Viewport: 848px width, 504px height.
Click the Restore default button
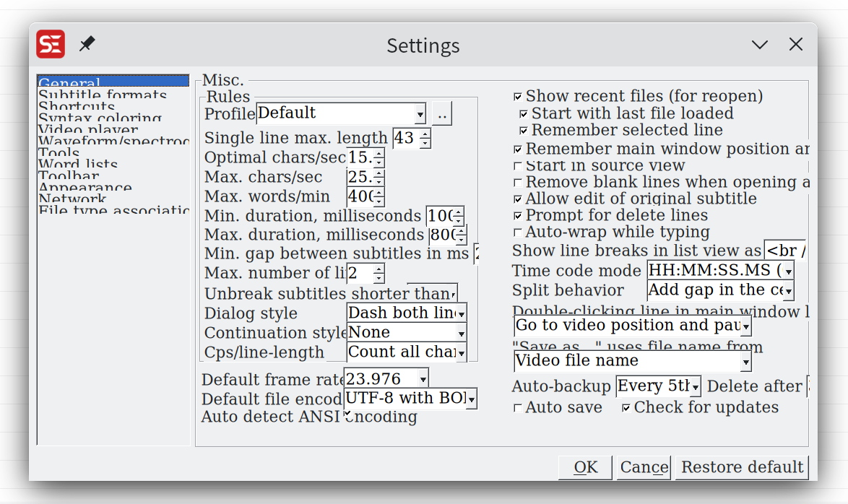(x=741, y=467)
